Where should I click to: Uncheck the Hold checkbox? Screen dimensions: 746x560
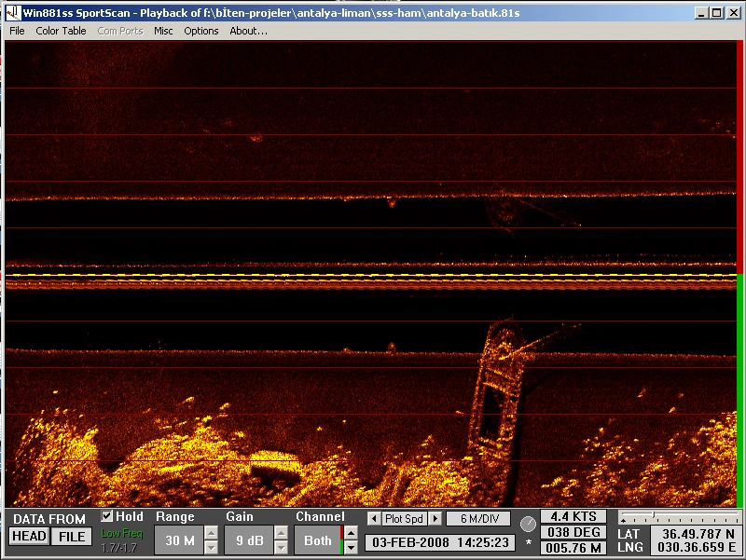point(107,516)
